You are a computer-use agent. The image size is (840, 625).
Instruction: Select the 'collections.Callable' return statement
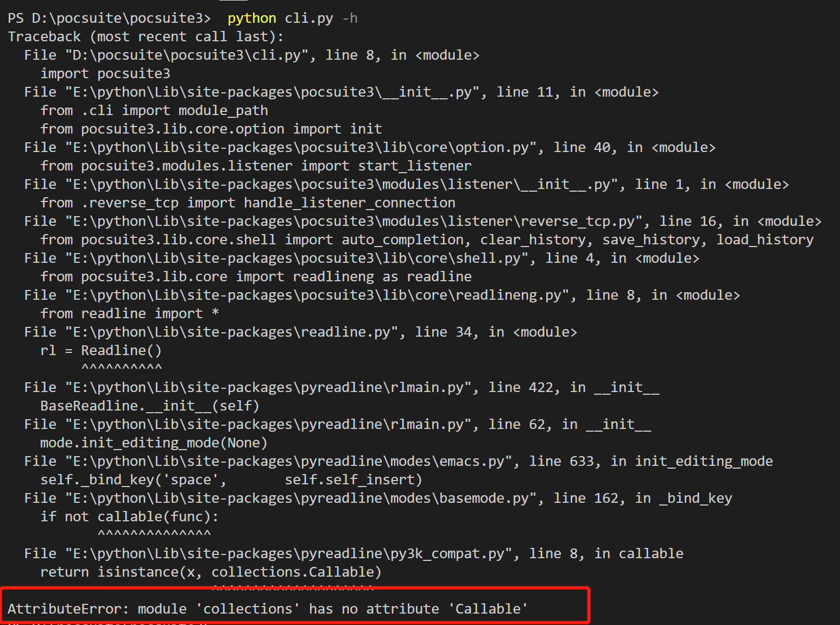[x=211, y=571]
